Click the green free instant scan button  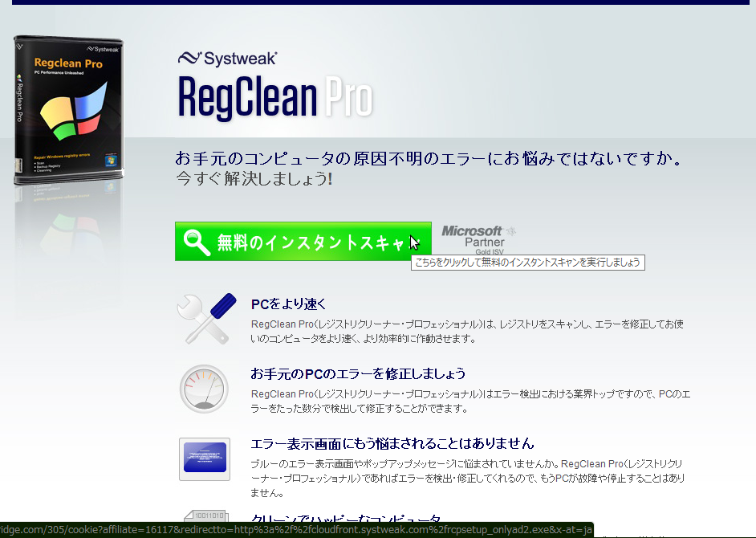coord(303,241)
